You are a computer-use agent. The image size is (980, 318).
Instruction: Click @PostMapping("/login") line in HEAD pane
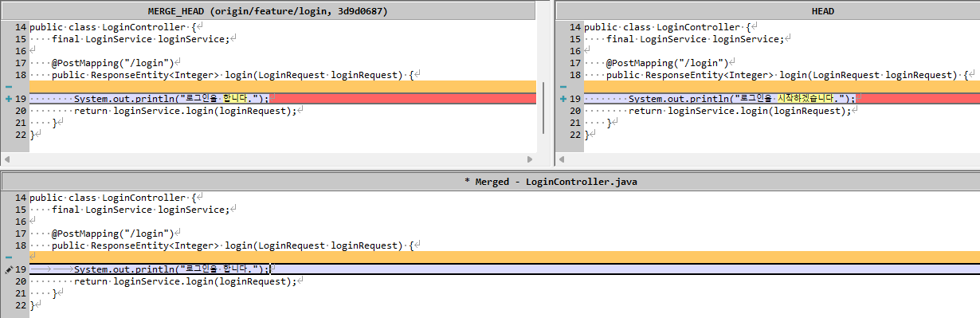tap(668, 63)
